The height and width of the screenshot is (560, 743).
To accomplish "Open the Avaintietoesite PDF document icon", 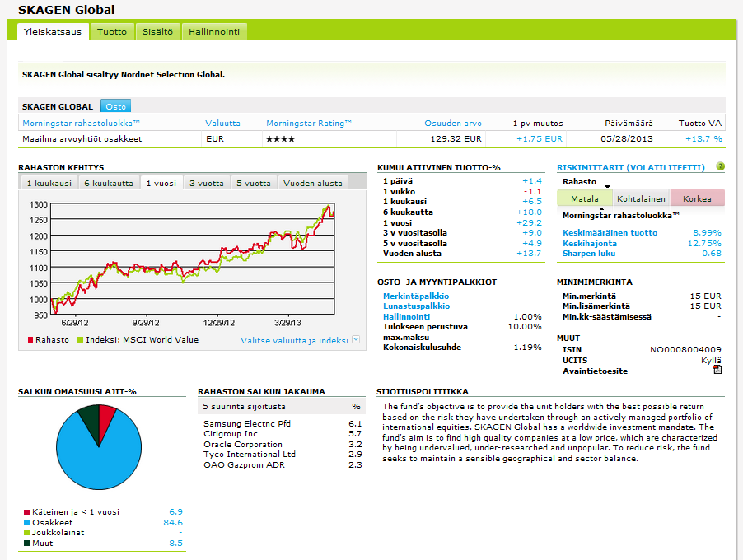I will point(717,370).
